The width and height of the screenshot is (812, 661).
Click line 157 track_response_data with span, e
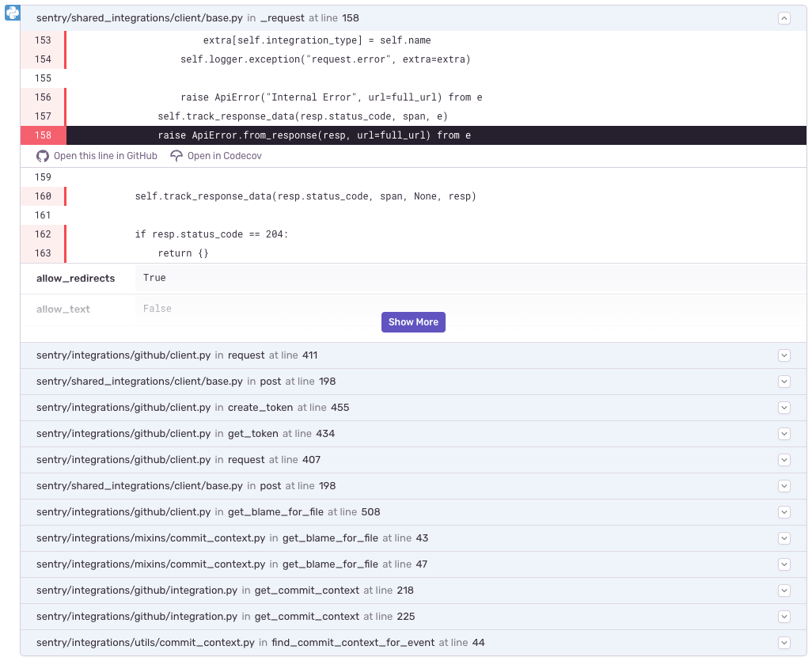pos(302,116)
